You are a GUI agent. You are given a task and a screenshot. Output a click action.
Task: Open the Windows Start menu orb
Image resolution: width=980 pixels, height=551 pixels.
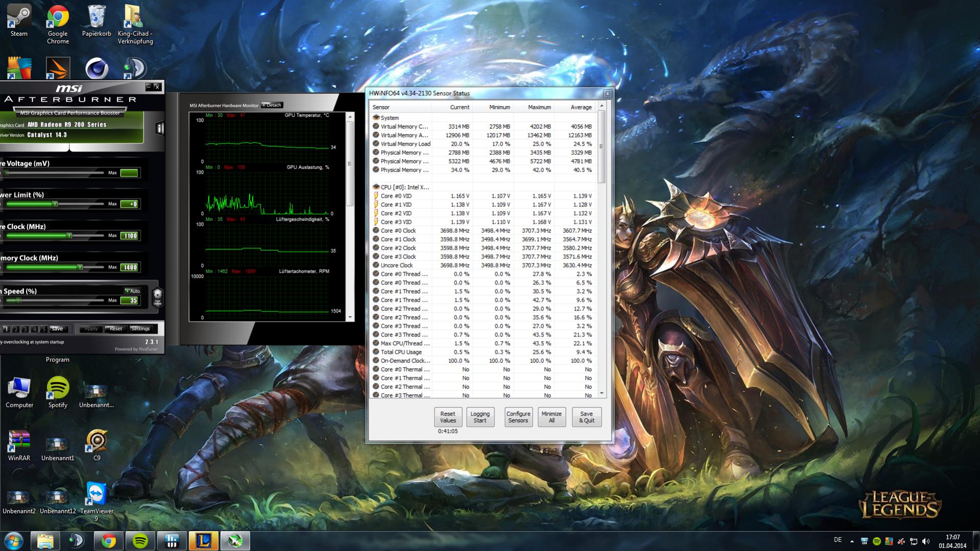point(14,541)
